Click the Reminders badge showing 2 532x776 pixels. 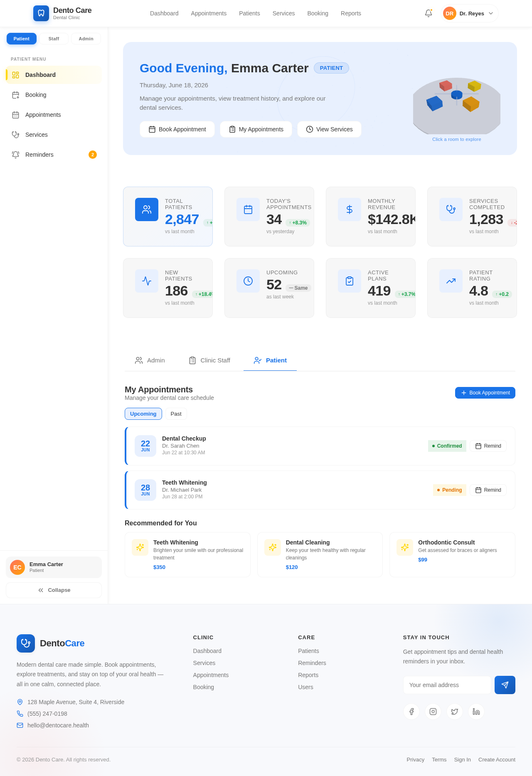coord(93,155)
